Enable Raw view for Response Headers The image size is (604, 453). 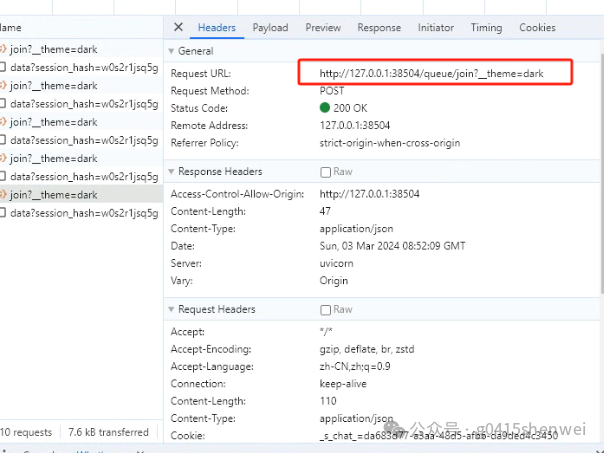(325, 172)
